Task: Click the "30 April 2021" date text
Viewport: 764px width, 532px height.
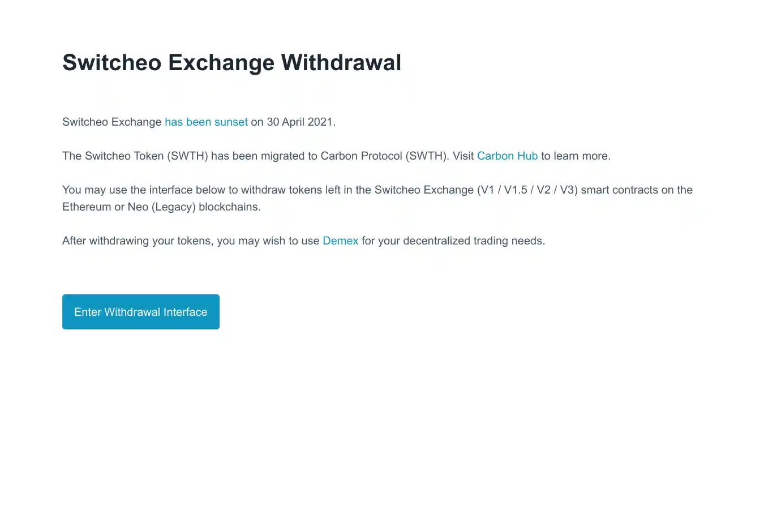Action: tap(299, 122)
